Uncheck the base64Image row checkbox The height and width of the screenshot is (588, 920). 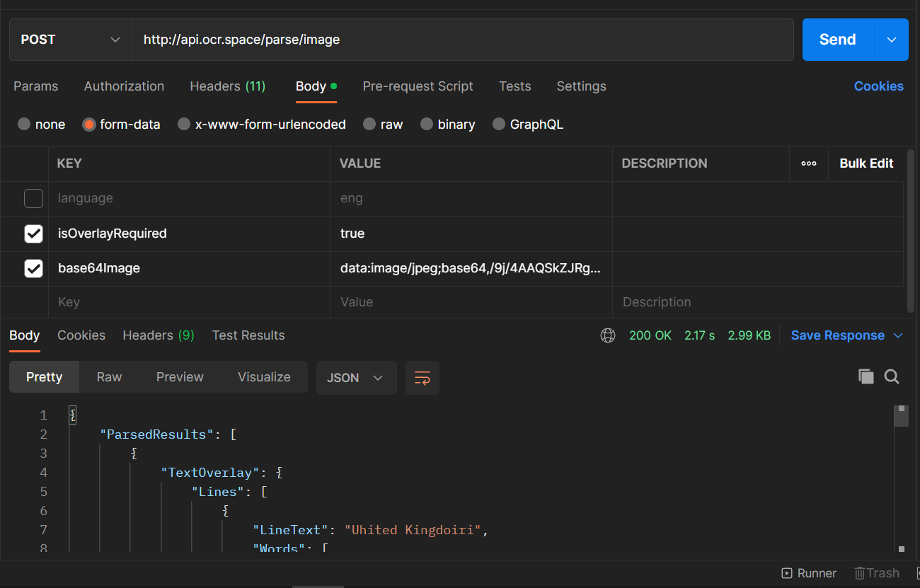click(33, 268)
